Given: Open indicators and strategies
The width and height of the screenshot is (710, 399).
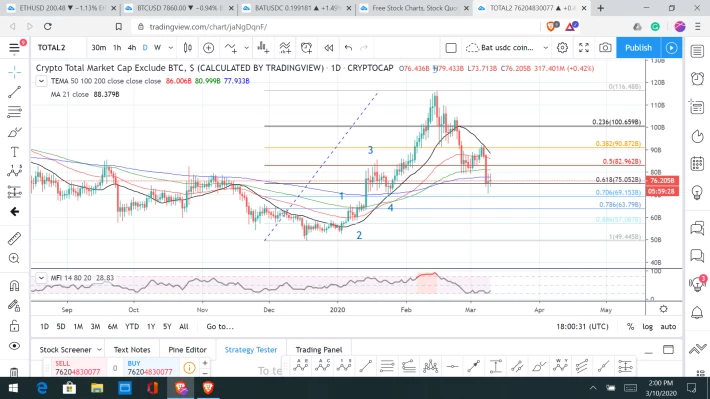Looking at the screenshot, I should point(230,48).
